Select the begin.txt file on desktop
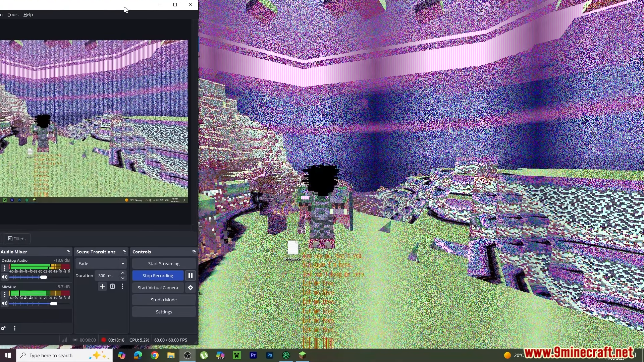Viewport: 644px width, 362px height. [x=293, y=251]
